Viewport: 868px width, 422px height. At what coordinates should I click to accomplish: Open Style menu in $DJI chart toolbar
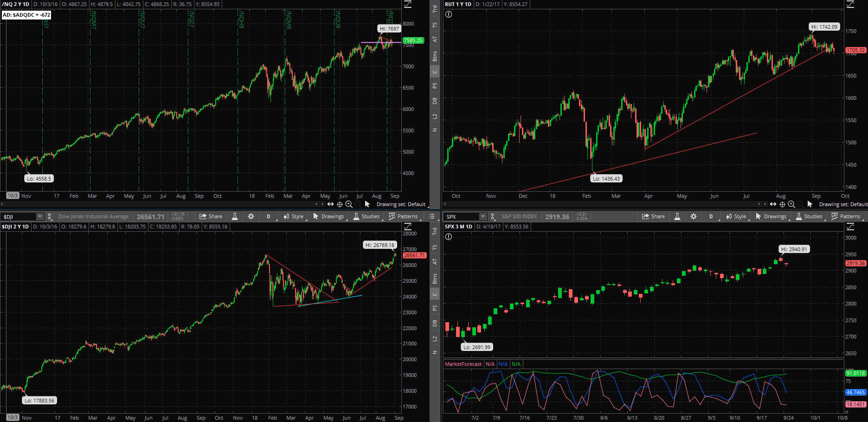tap(294, 216)
